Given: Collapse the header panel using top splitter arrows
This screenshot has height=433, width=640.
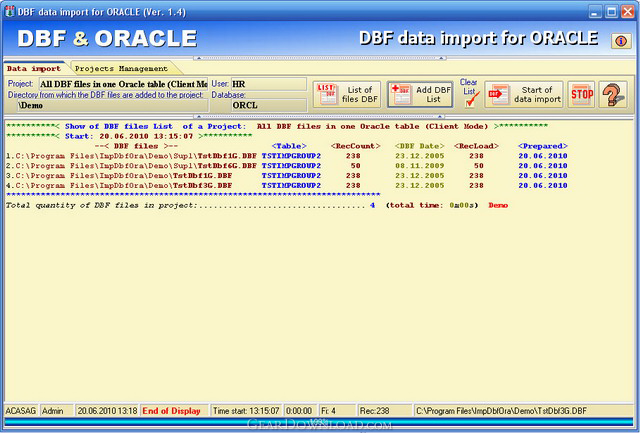Looking at the screenshot, I should (x=320, y=58).
